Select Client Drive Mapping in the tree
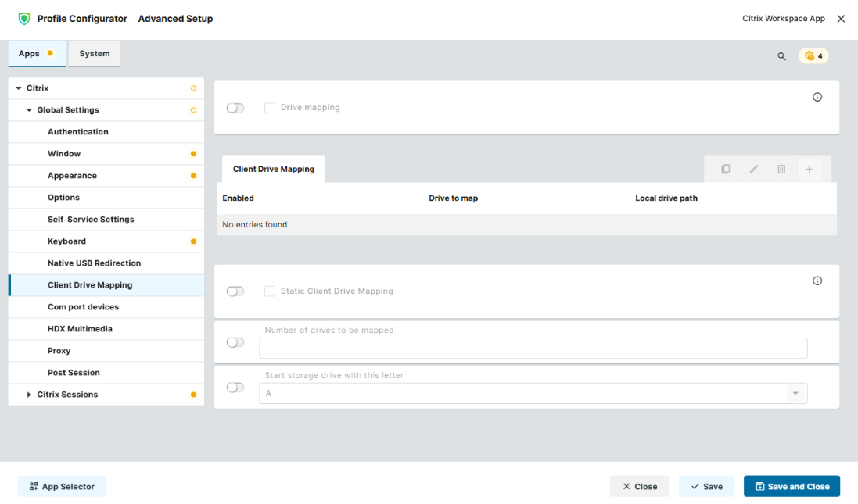Screen dimensions: 858x504 pos(106,284)
